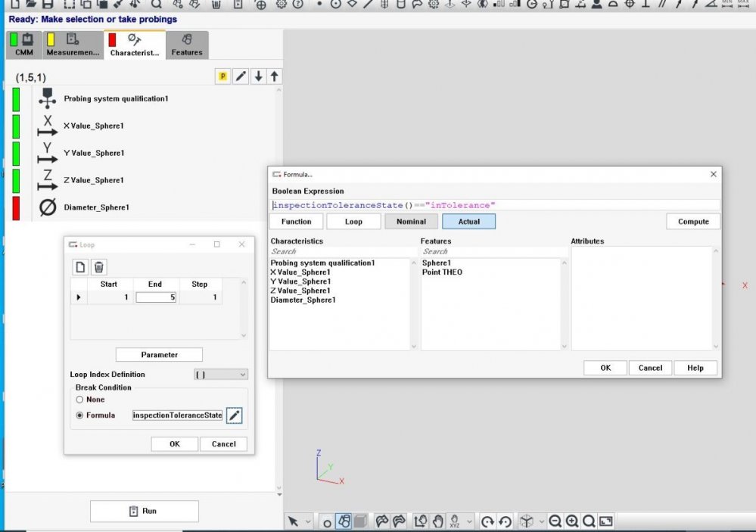Open the CMM tab
This screenshot has width=756, height=532.
(x=24, y=45)
